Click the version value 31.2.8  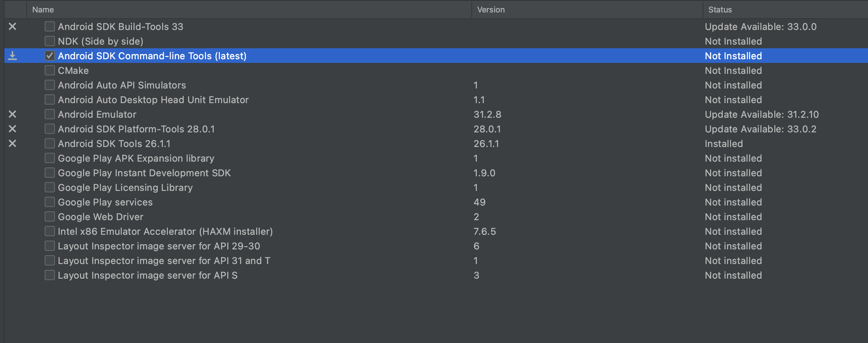pyautogui.click(x=487, y=114)
